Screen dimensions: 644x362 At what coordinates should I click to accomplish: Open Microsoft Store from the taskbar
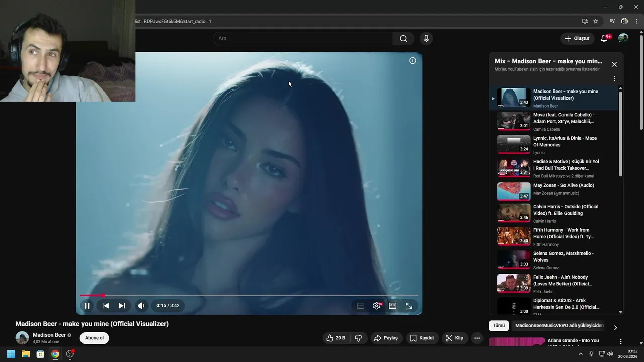click(40, 354)
